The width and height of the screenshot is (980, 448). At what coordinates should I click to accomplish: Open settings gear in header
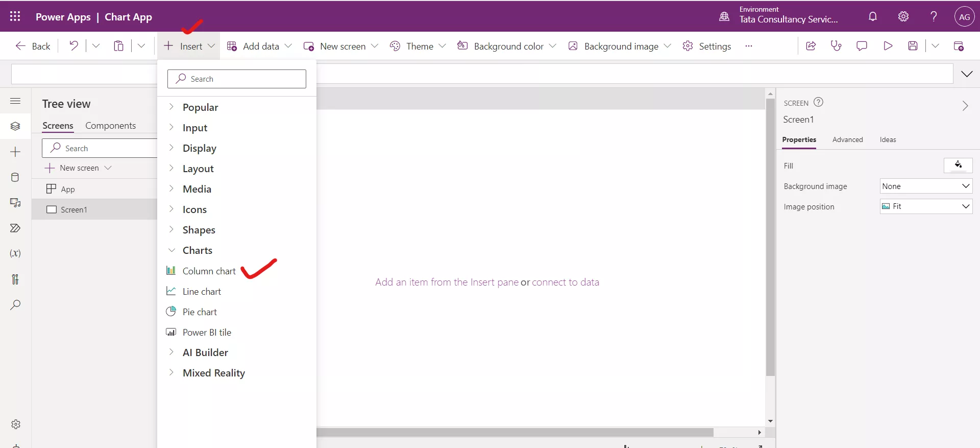pyautogui.click(x=903, y=16)
